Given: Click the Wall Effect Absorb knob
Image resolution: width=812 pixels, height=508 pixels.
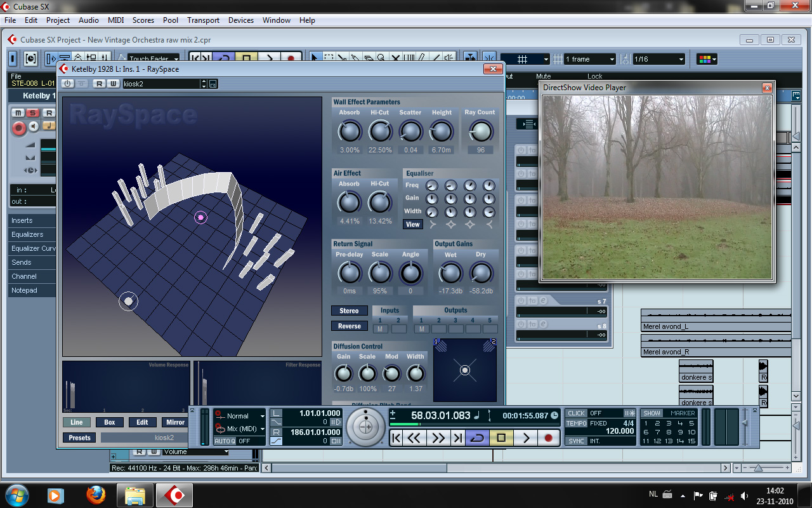Looking at the screenshot, I should tap(349, 131).
